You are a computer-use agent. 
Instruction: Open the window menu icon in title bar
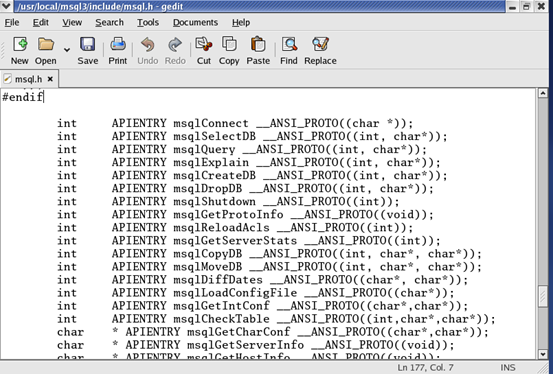(6, 6)
